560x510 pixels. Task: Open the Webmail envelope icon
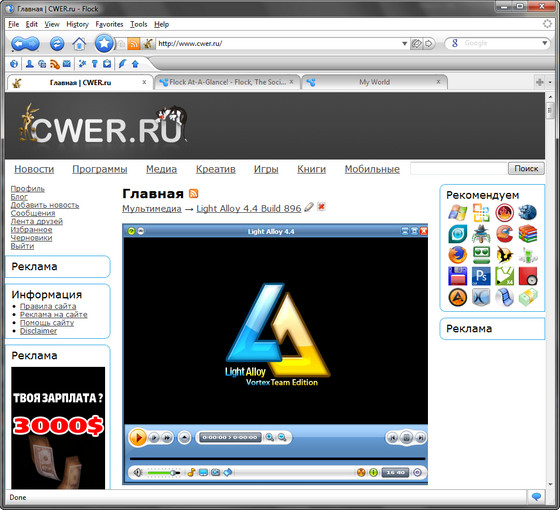point(67,64)
